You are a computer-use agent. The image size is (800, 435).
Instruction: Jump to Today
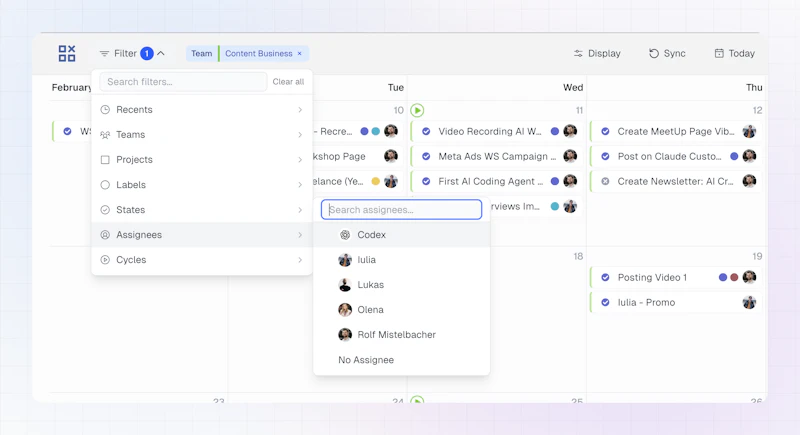[x=734, y=54]
